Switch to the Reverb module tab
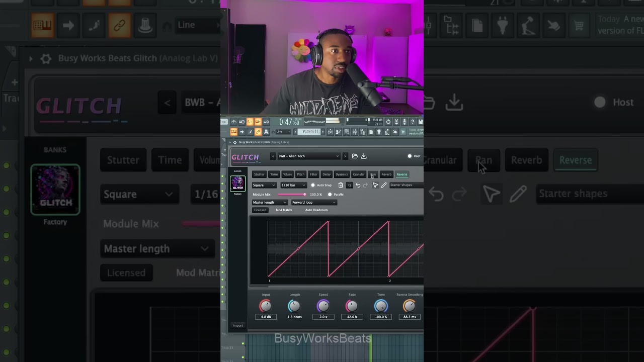This screenshot has width=644, height=362. tap(386, 174)
